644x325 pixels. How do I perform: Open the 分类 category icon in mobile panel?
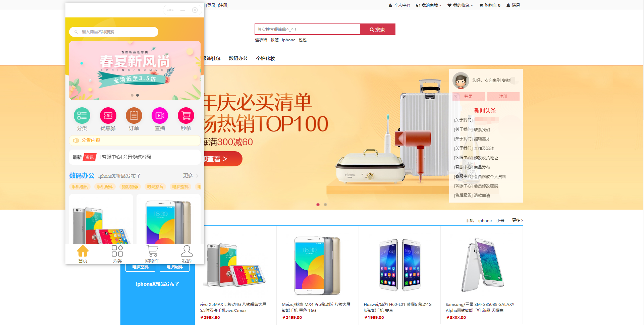82,116
